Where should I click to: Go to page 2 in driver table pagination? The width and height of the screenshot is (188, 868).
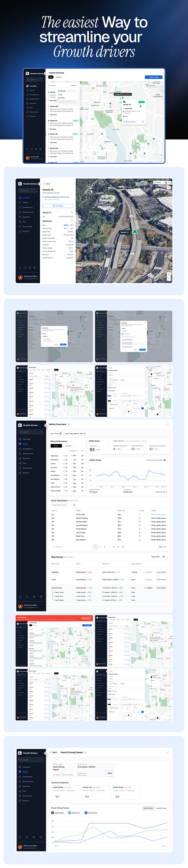coord(100,547)
